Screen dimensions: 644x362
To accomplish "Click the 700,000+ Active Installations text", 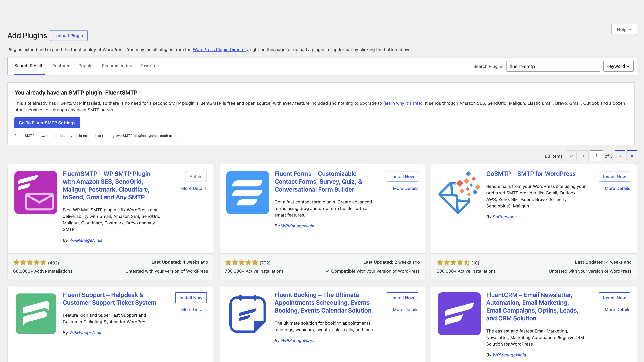I will (x=254, y=271).
